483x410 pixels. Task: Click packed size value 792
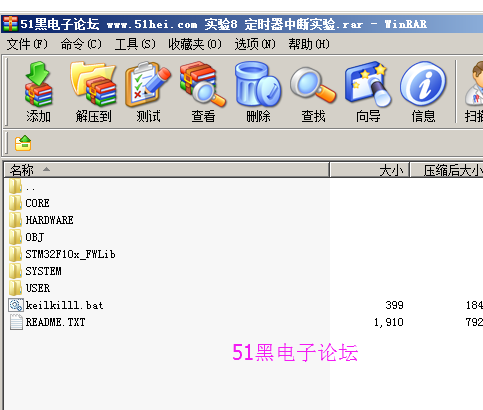(x=474, y=322)
